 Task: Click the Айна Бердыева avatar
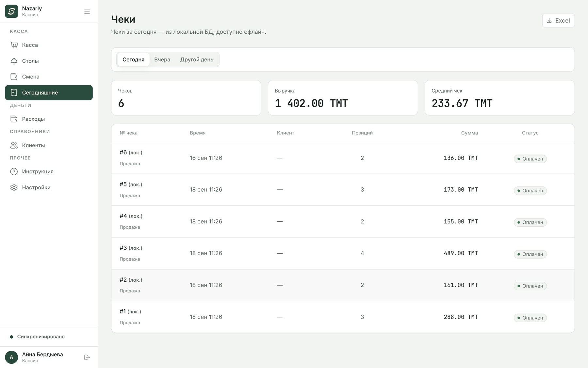tap(11, 357)
